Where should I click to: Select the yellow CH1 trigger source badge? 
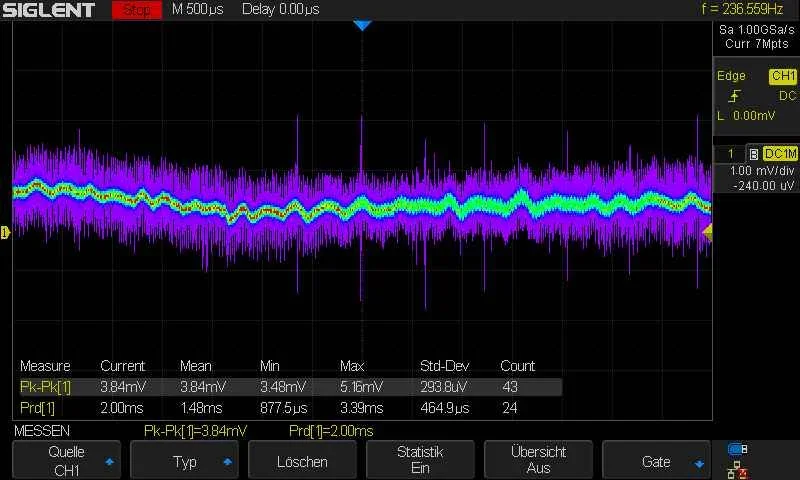[x=782, y=77]
